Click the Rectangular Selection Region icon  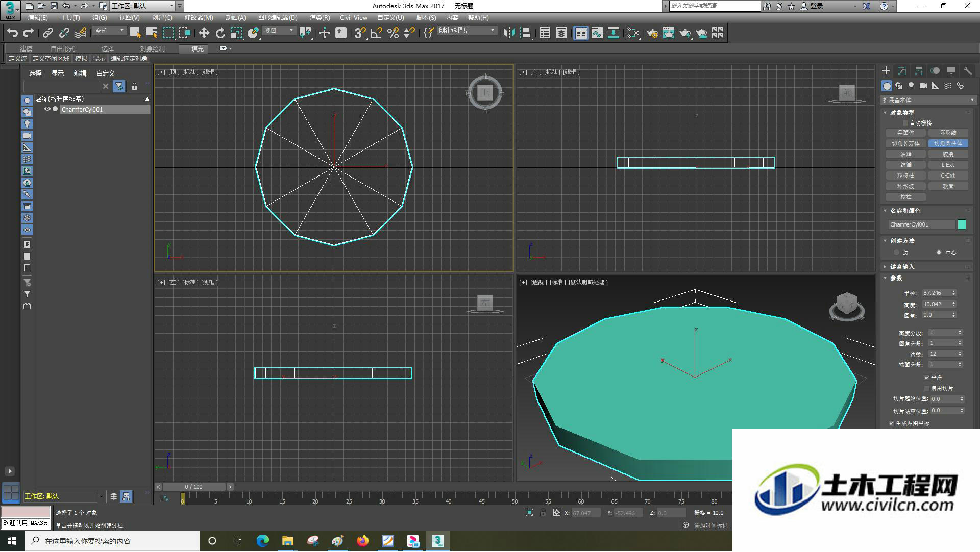(168, 33)
